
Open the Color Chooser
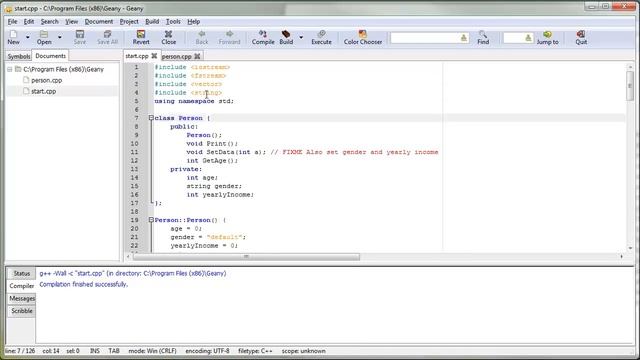click(x=362, y=37)
